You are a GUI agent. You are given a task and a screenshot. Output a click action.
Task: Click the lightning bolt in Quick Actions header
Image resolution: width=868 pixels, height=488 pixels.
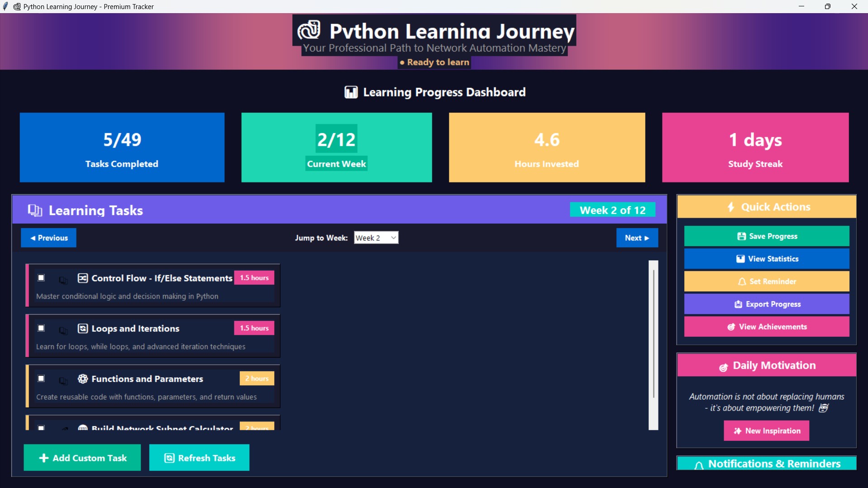point(732,207)
